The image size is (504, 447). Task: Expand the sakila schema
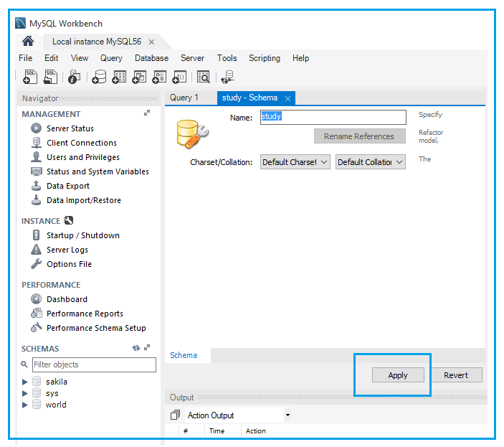pyautogui.click(x=25, y=382)
